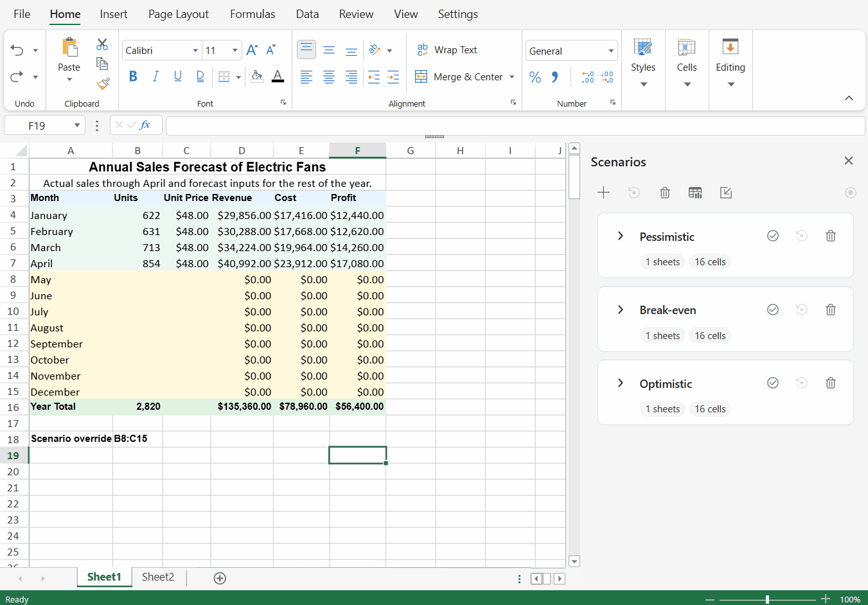Add a new sheet with plus icon

[220, 578]
